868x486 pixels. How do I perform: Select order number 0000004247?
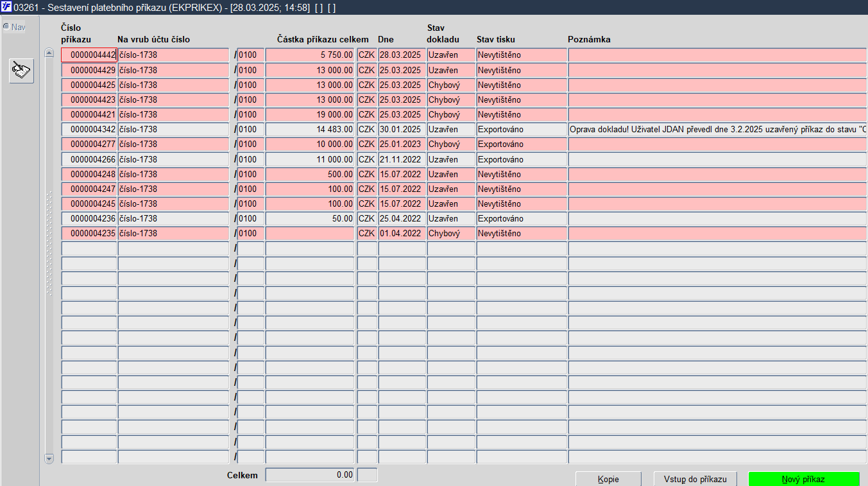click(x=89, y=189)
